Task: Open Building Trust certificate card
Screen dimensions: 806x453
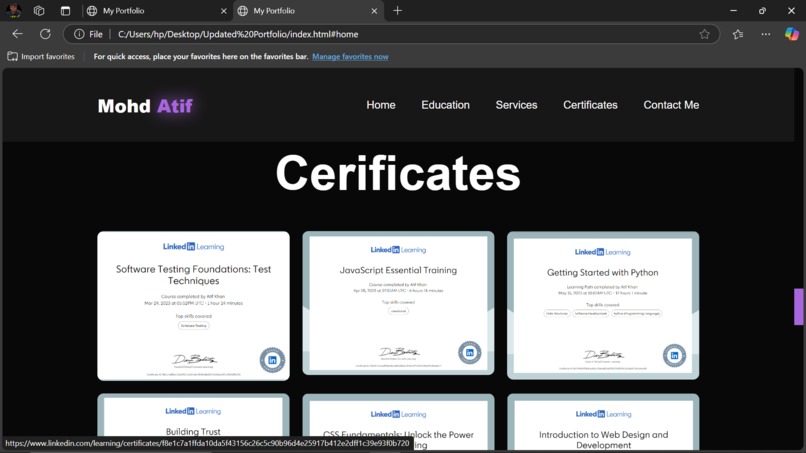Action: (x=193, y=421)
